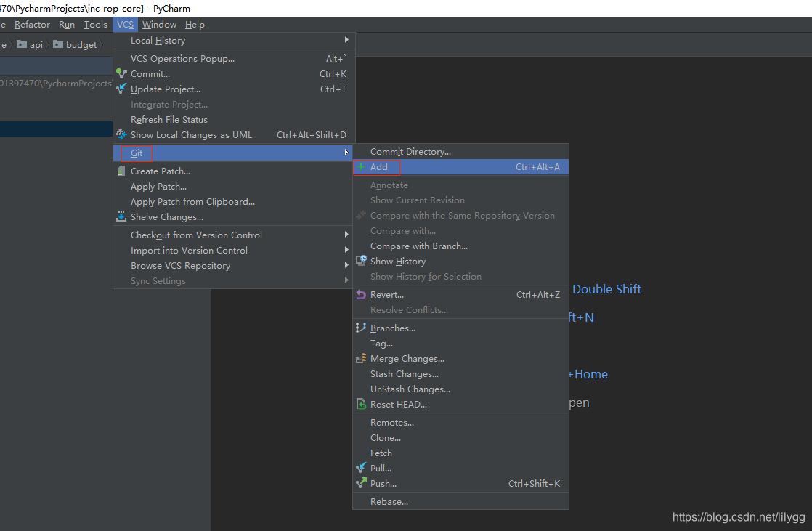Viewport: 812px width, 531px height.
Task: Click the green plus Add icon
Action: [x=361, y=167]
